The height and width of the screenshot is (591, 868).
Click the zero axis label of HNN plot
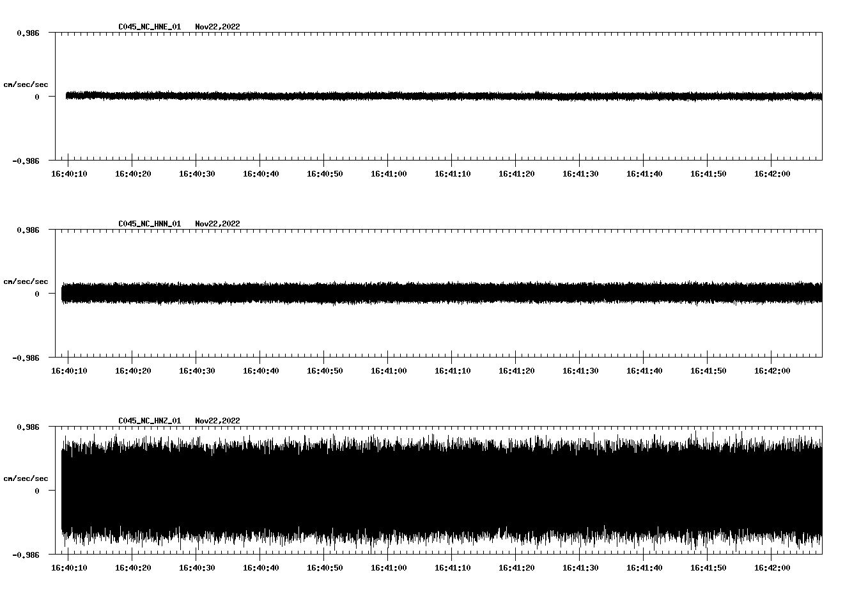click(37, 294)
